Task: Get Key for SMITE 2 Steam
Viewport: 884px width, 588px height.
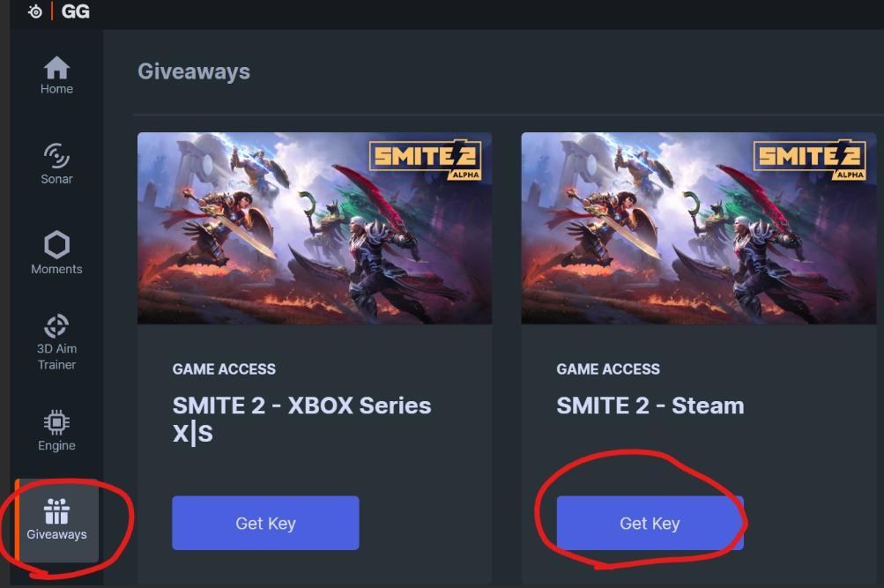Action: tap(650, 522)
